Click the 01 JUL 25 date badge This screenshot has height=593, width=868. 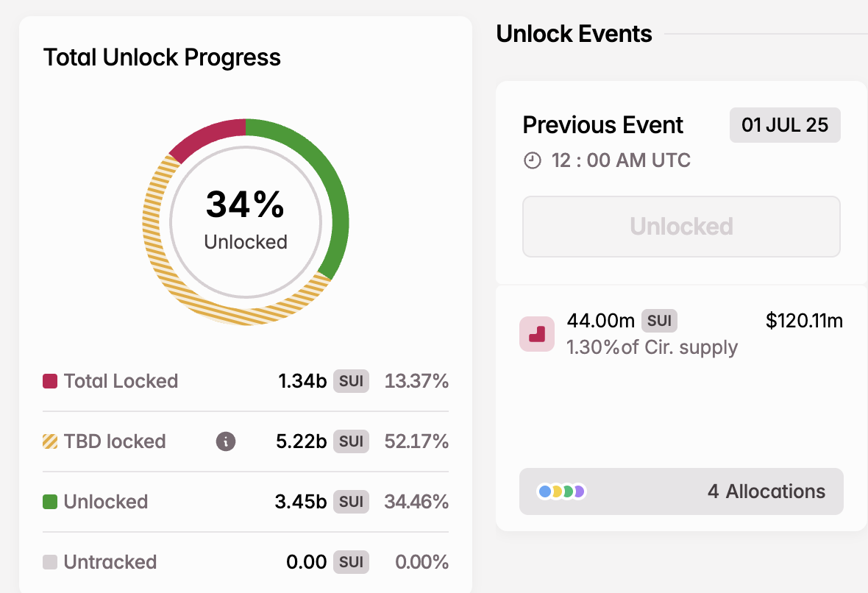[x=785, y=125]
